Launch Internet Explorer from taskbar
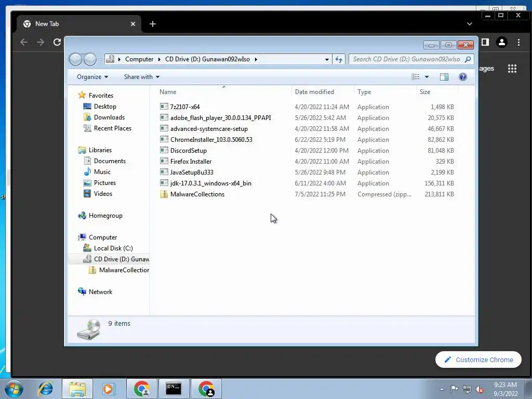This screenshot has height=399, width=532. [x=45, y=389]
